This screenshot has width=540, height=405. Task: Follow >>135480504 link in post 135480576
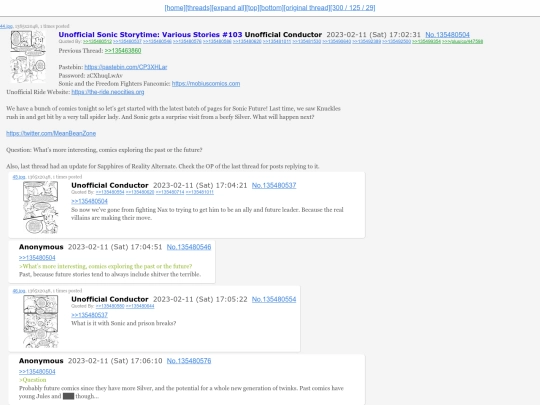click(x=37, y=372)
